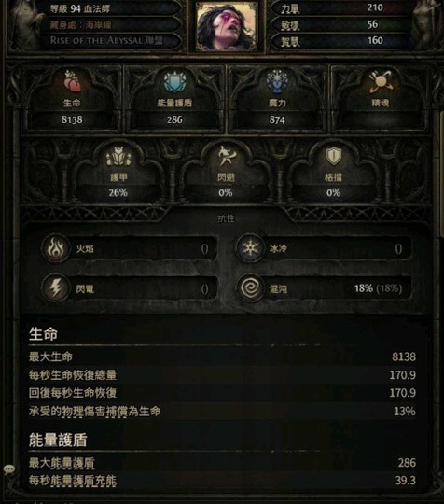
Task: Click the evasion icon showing 0%
Action: click(226, 156)
